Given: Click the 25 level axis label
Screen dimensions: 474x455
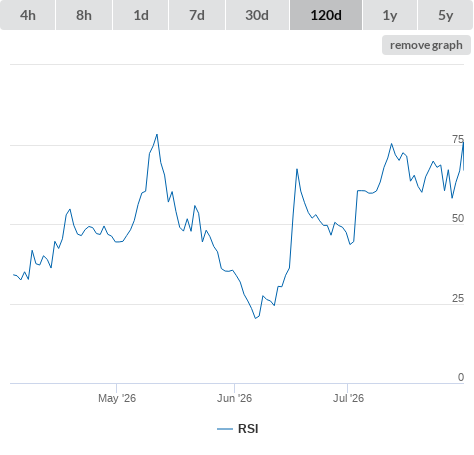Looking at the screenshot, I should pos(458,298).
